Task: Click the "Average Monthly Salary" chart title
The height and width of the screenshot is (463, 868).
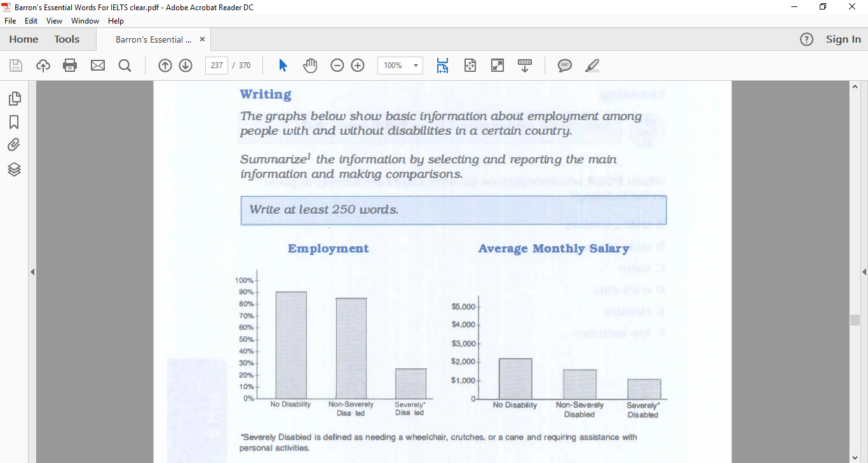Action: pos(553,249)
